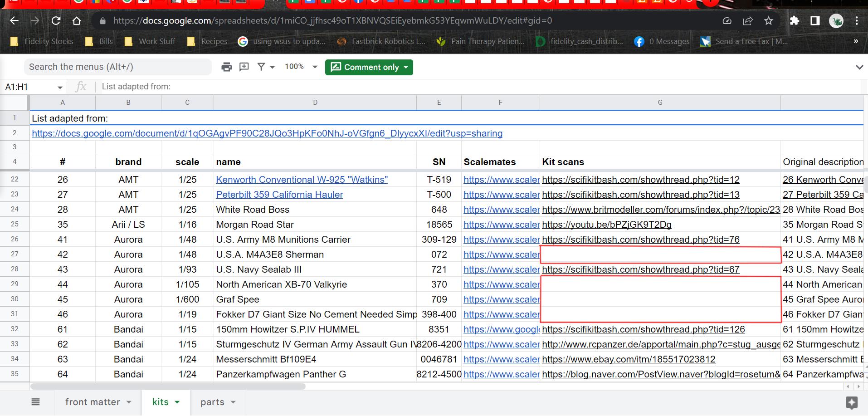Image resolution: width=868 pixels, height=416 pixels.
Task: Open the Explore button at bottom right
Action: tap(852, 402)
